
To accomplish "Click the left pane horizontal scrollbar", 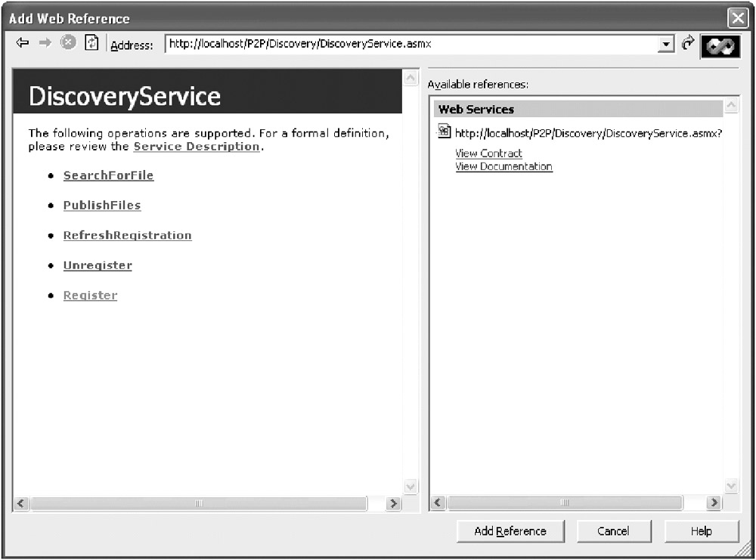I will point(199,503).
